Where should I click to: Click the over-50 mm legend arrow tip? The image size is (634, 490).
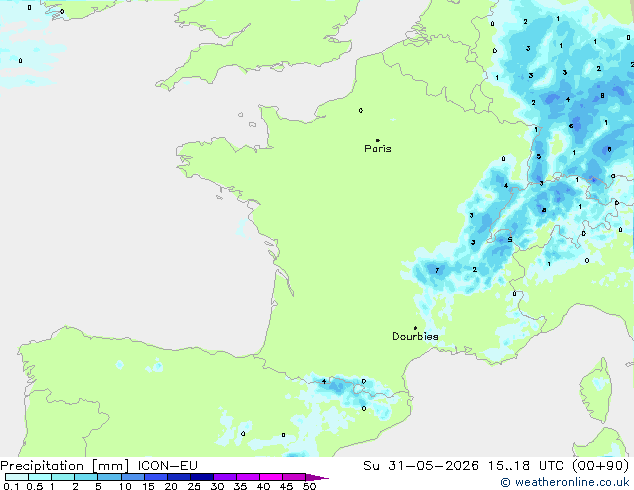coord(317,477)
